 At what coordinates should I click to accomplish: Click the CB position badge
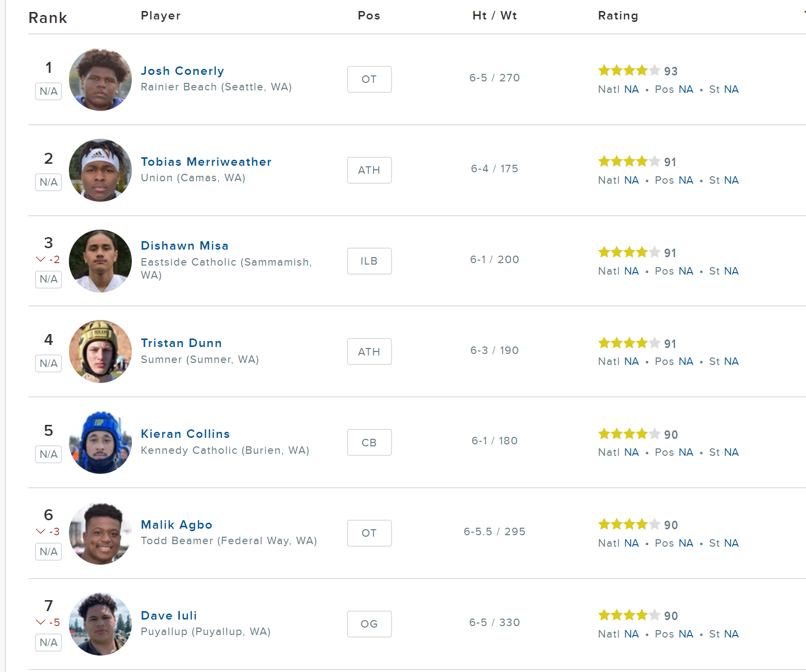point(369,442)
